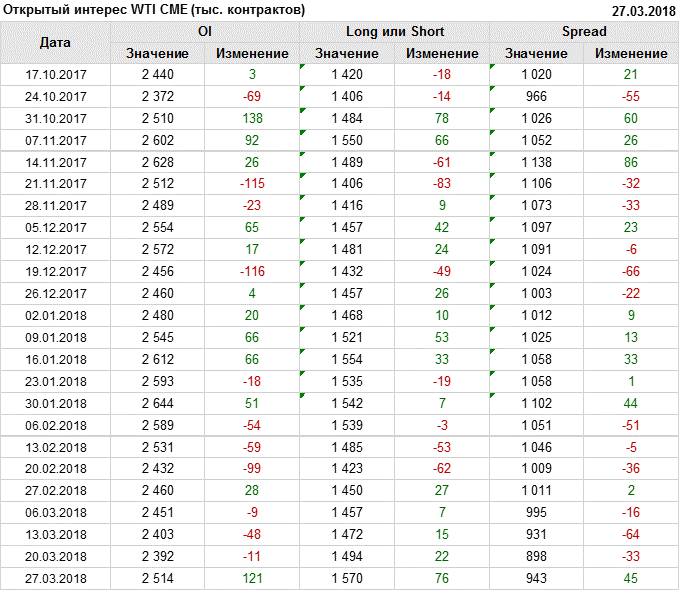Viewport: 680px width, 591px height.
Task: Click Spread value 898 for 20.03.2018
Action: tap(536, 555)
